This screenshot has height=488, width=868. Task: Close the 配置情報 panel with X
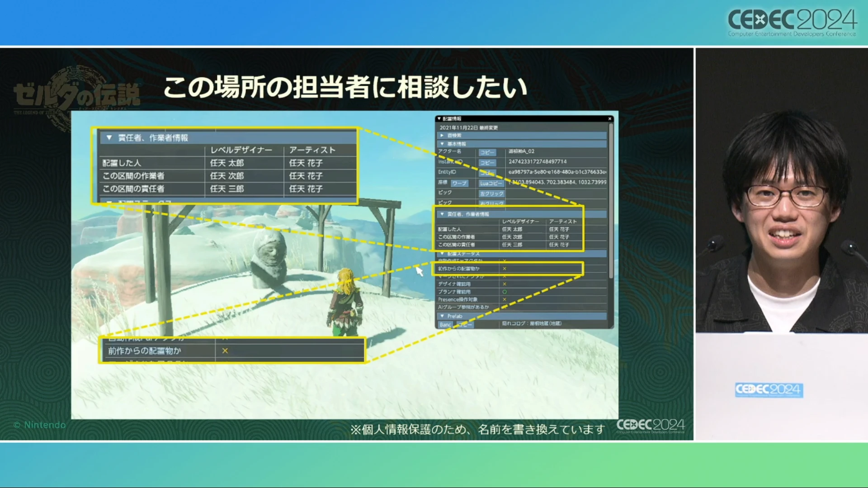click(x=609, y=119)
